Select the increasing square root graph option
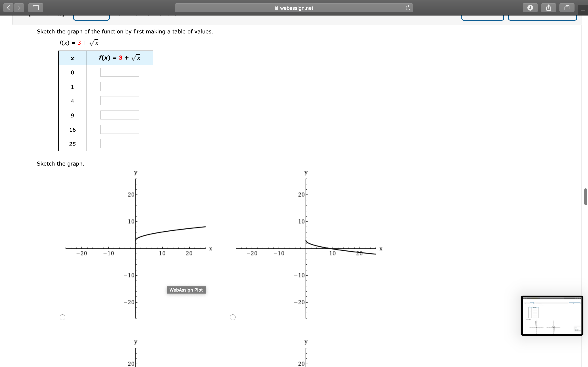Image resolution: width=588 pixels, height=367 pixels. pos(62,317)
